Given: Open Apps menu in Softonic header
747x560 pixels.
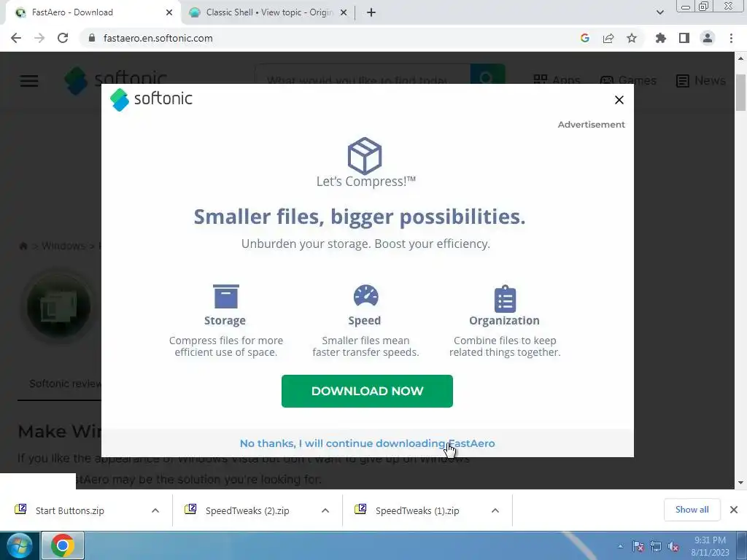Looking at the screenshot, I should (557, 79).
